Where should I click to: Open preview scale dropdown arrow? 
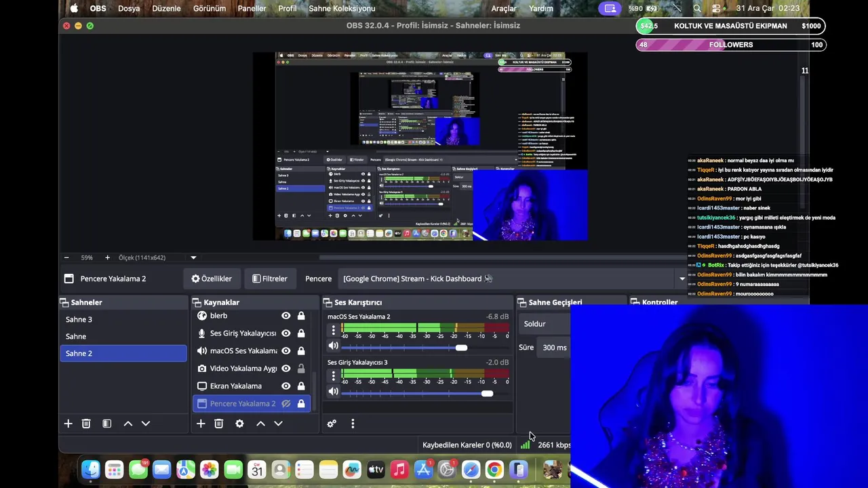tap(193, 258)
